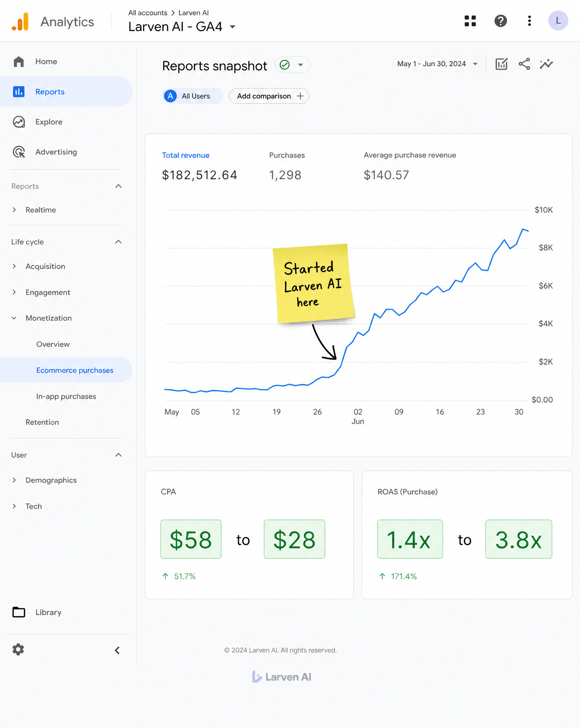
Task: Click Add comparison button
Action: [269, 96]
